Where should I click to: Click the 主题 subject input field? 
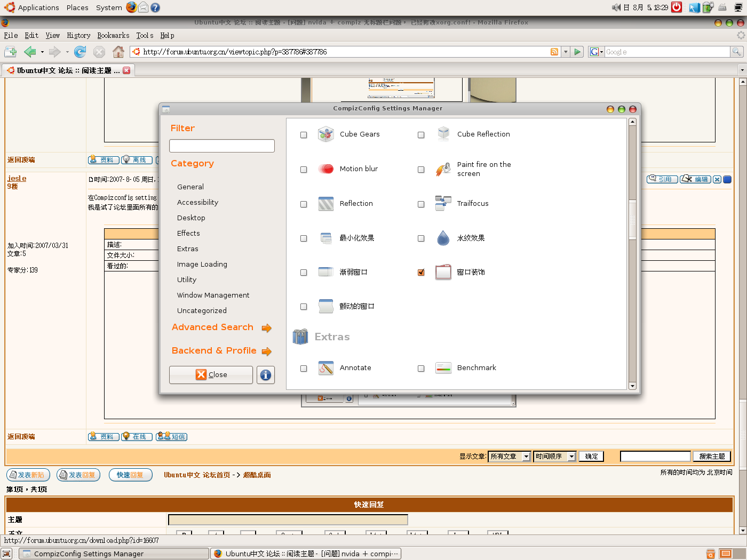(288, 519)
